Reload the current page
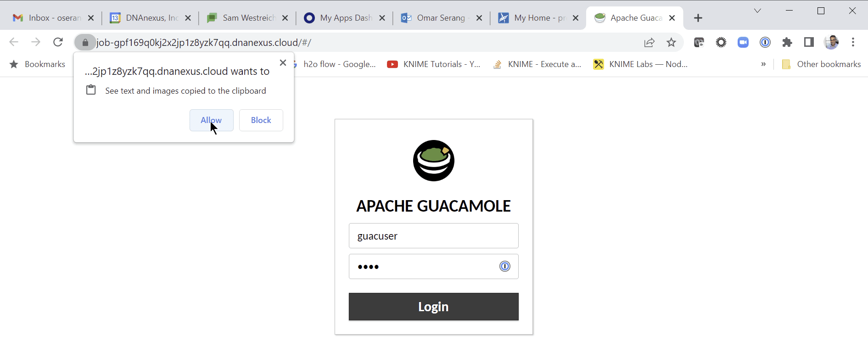The width and height of the screenshot is (868, 347). point(58,43)
